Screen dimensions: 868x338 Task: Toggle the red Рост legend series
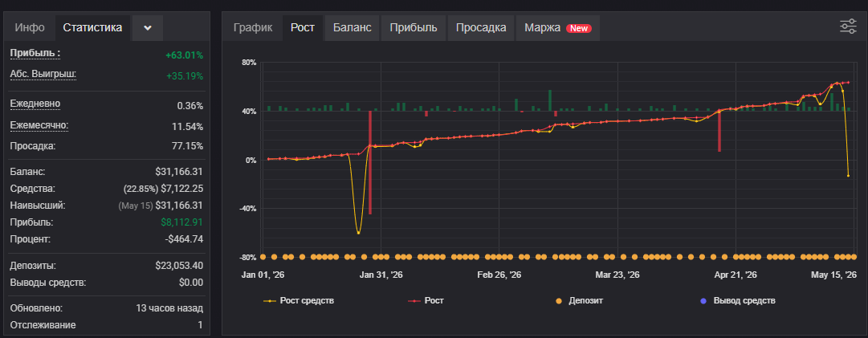pyautogui.click(x=426, y=301)
